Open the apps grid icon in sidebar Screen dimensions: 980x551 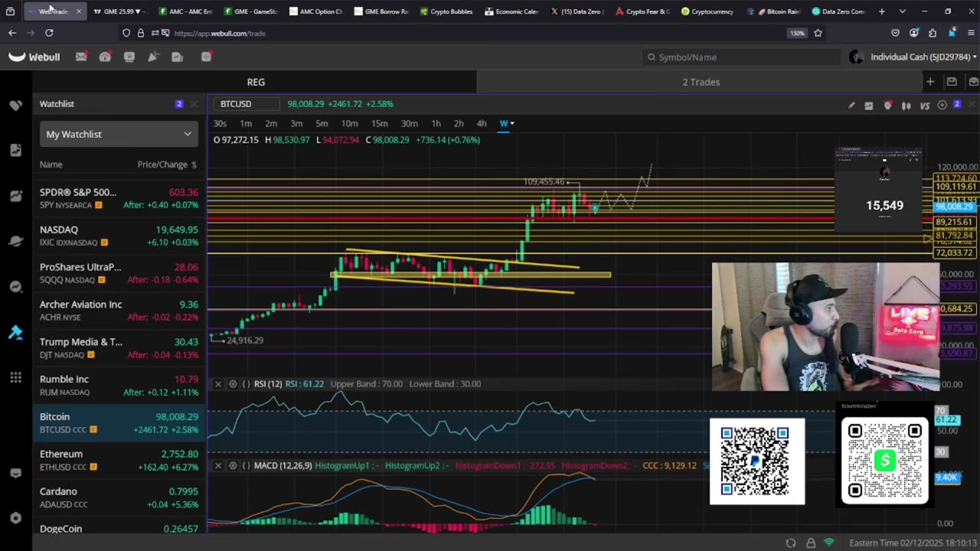(15, 377)
